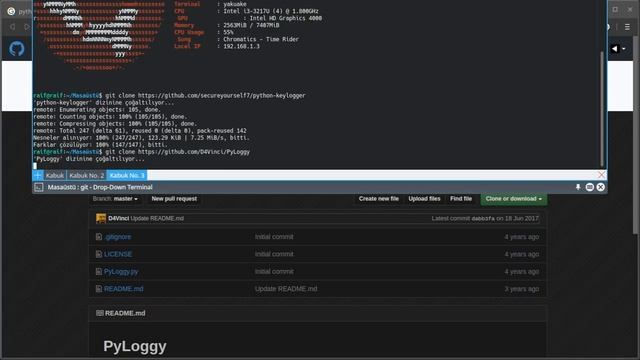Go forward in the browser

(27, 27)
